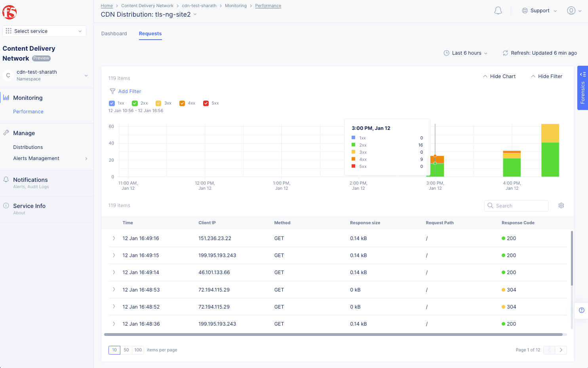Switch to the Dashboard tab
The image size is (588, 368).
click(x=114, y=34)
